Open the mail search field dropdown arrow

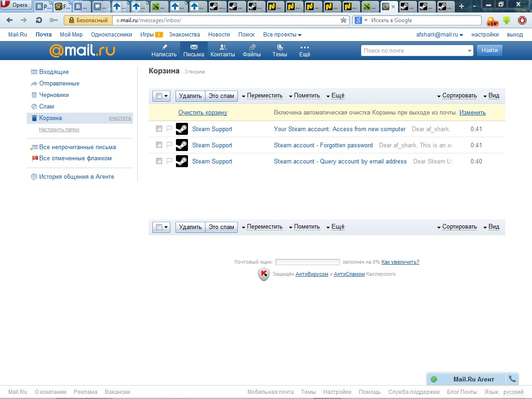click(x=469, y=50)
